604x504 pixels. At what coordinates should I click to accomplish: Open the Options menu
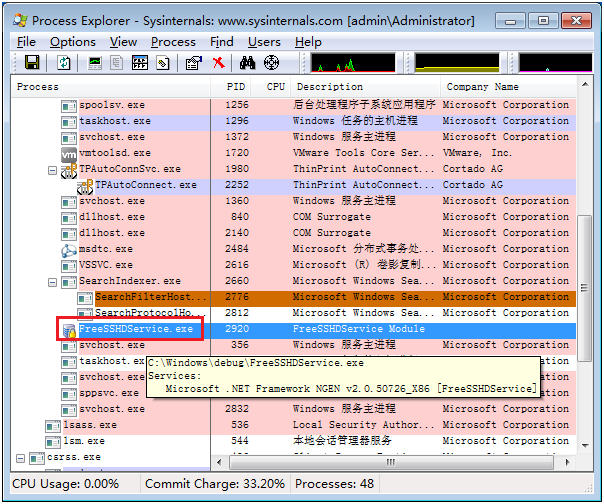73,42
